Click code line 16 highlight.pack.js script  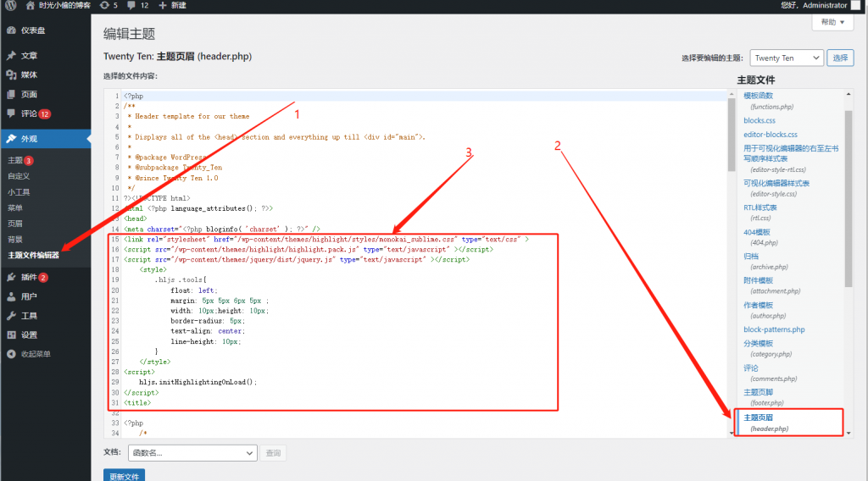309,249
